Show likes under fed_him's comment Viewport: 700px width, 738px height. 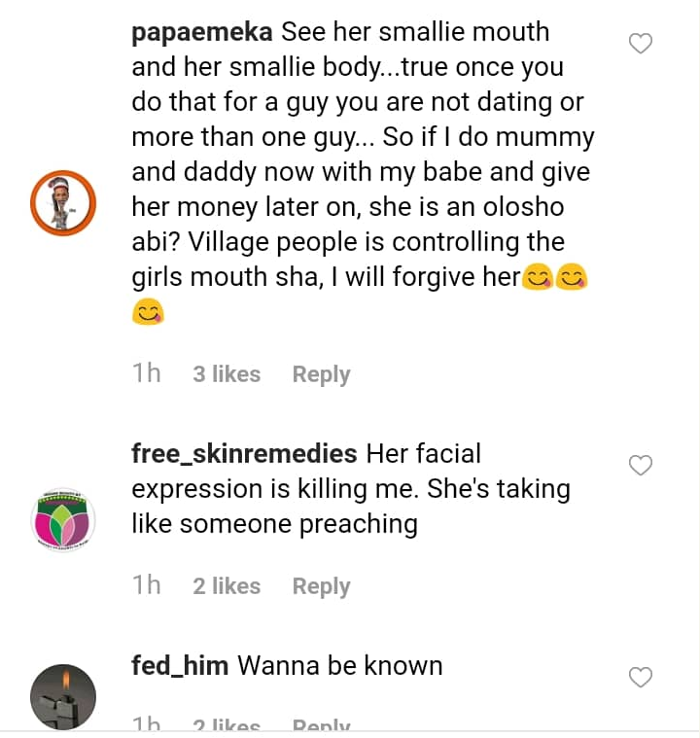click(x=227, y=725)
